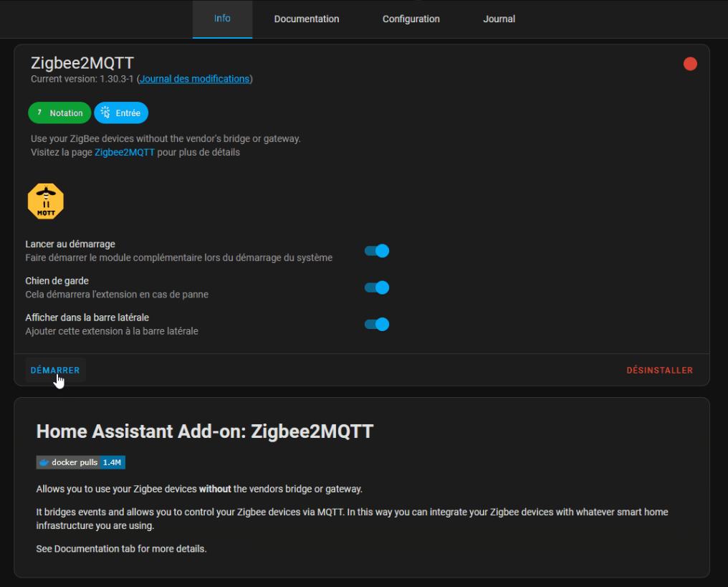Viewport: 728px width, 587px height.
Task: Click the green Notation rating badge
Action: pyautogui.click(x=59, y=113)
